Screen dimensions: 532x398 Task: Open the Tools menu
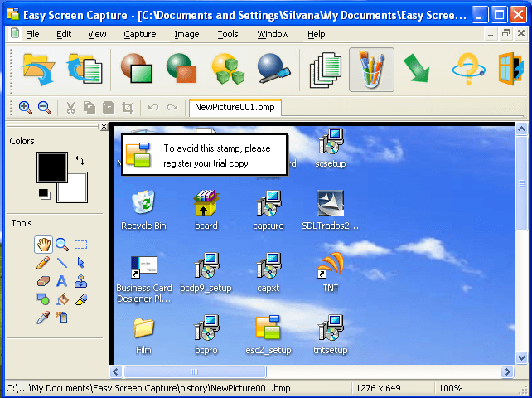point(228,34)
